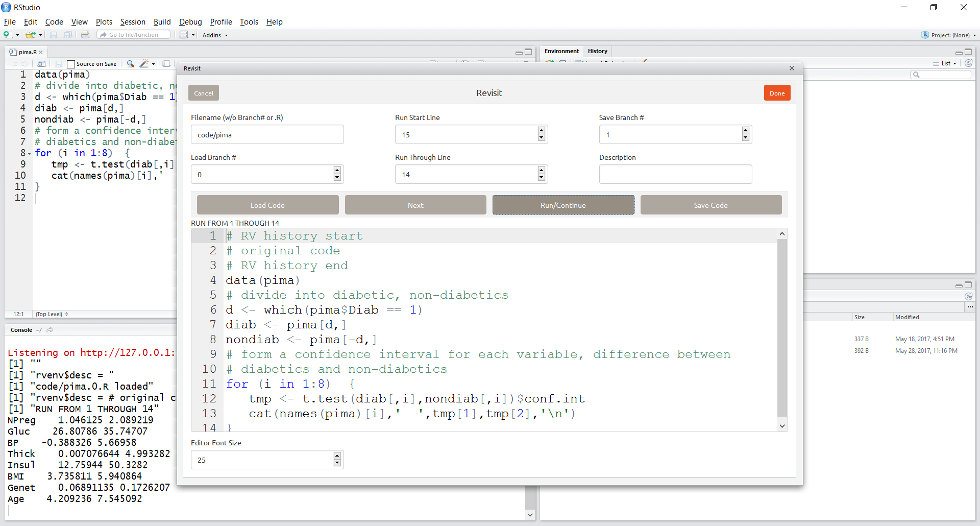
Task: Click the code tools magic wand icon
Action: pyautogui.click(x=144, y=64)
